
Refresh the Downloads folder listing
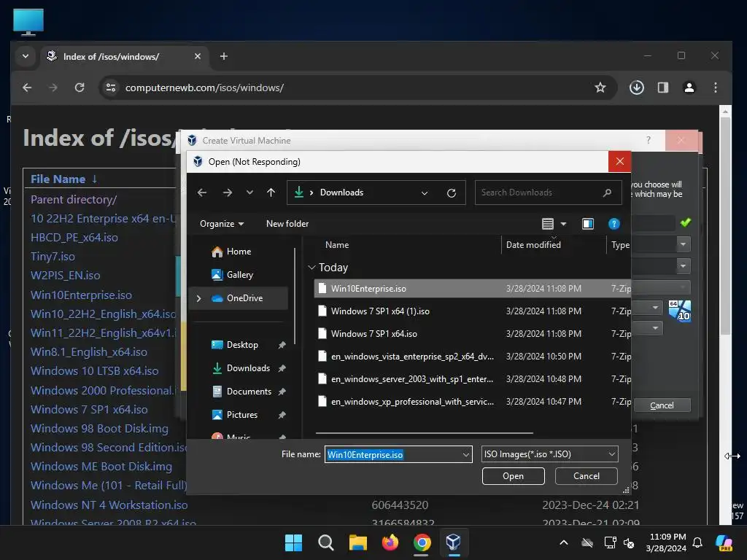pos(451,192)
